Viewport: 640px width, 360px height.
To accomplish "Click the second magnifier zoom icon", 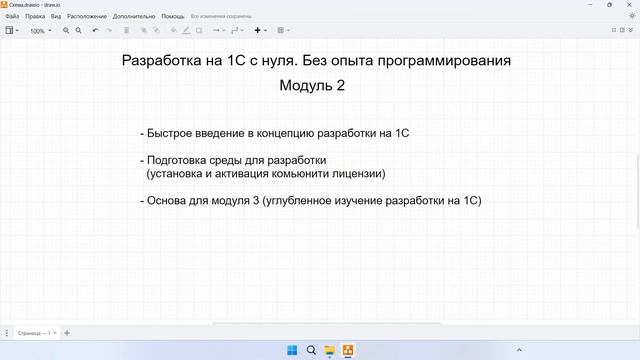I will tap(78, 30).
